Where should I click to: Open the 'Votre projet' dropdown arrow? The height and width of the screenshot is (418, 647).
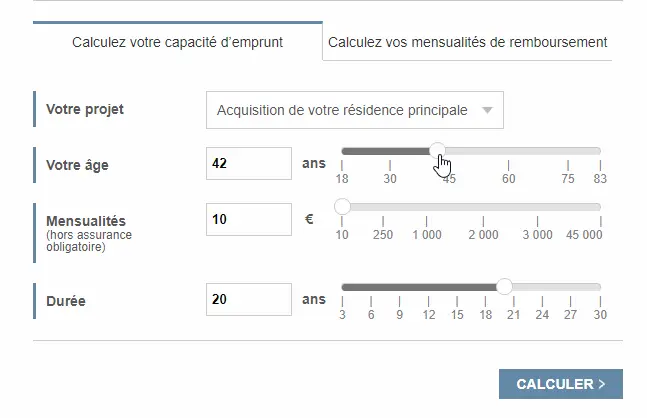(x=487, y=111)
